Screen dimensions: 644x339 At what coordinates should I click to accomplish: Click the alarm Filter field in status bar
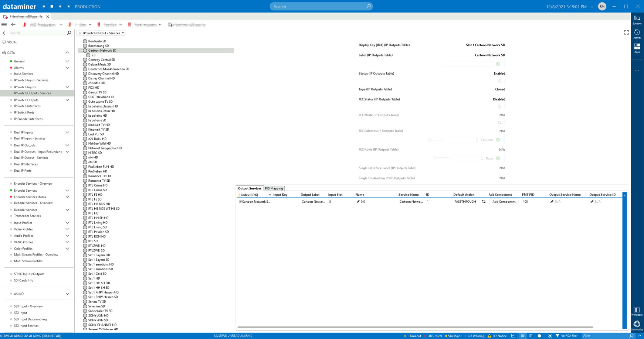605,336
